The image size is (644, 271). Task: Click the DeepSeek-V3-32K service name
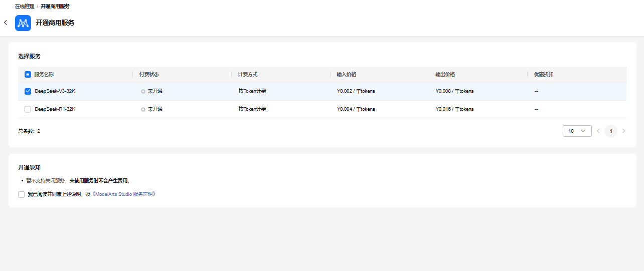pos(55,91)
